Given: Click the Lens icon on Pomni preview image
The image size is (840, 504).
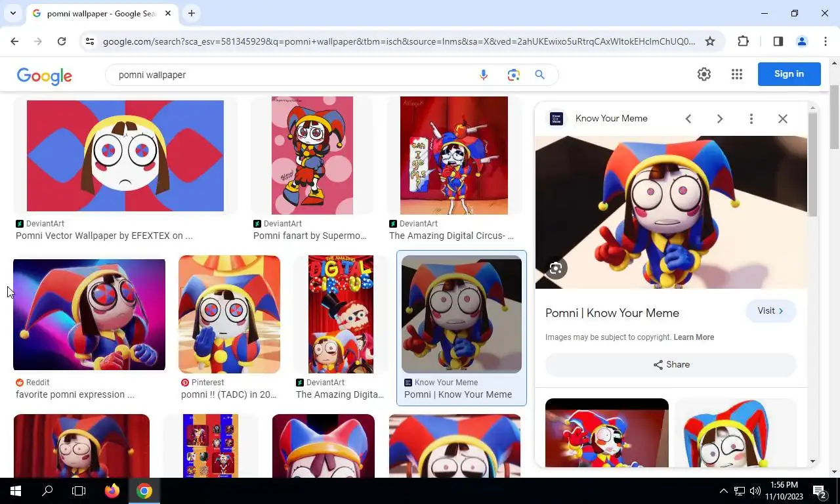Looking at the screenshot, I should click(556, 268).
